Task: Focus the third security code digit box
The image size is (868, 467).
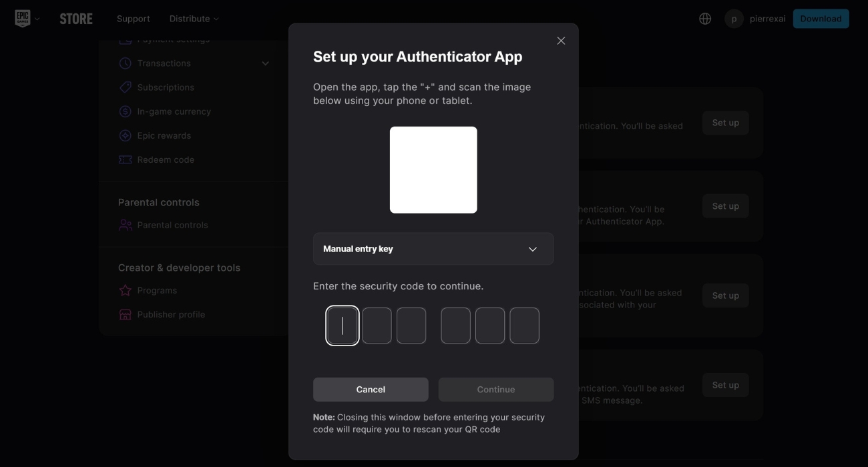Action: 411,326
